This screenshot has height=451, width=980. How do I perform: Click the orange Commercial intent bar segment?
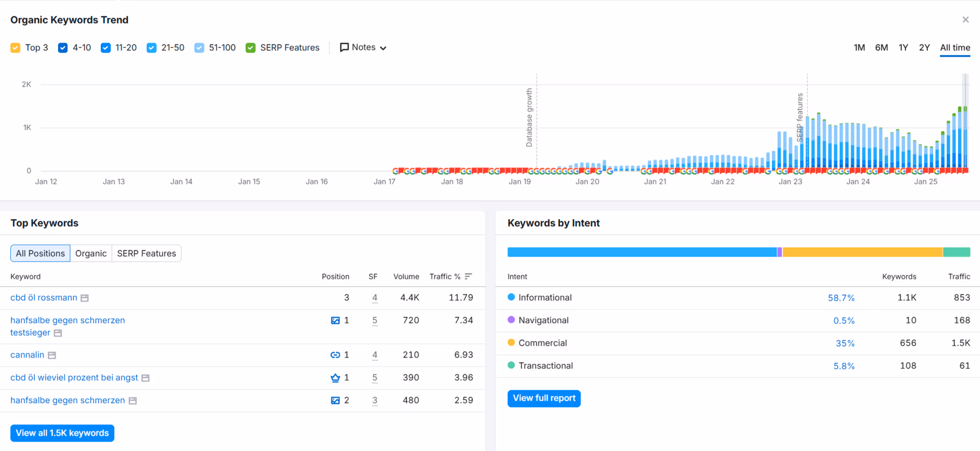[x=862, y=252]
